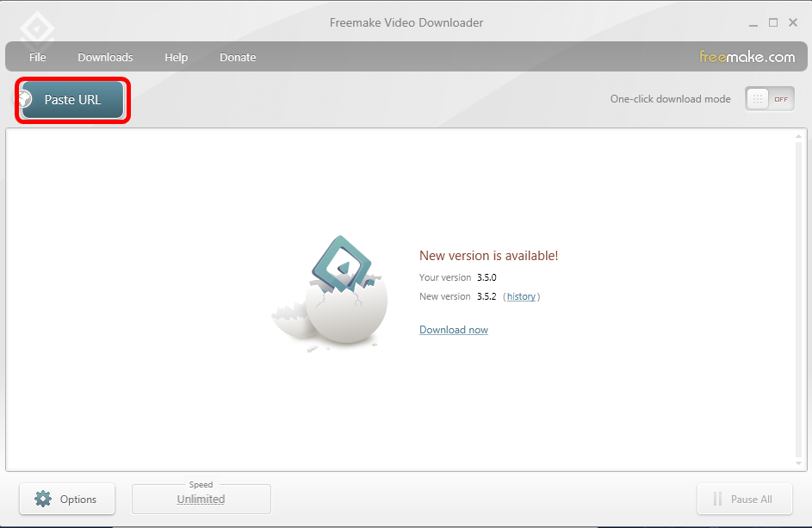This screenshot has width=812, height=528.
Task: Minimize the Freemake Video Downloader window
Action: pyautogui.click(x=753, y=23)
